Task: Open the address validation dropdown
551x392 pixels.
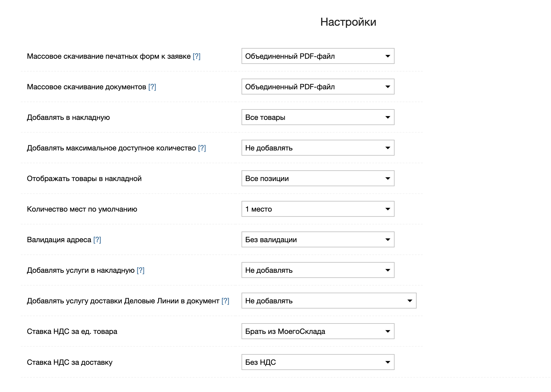Action: (x=318, y=240)
